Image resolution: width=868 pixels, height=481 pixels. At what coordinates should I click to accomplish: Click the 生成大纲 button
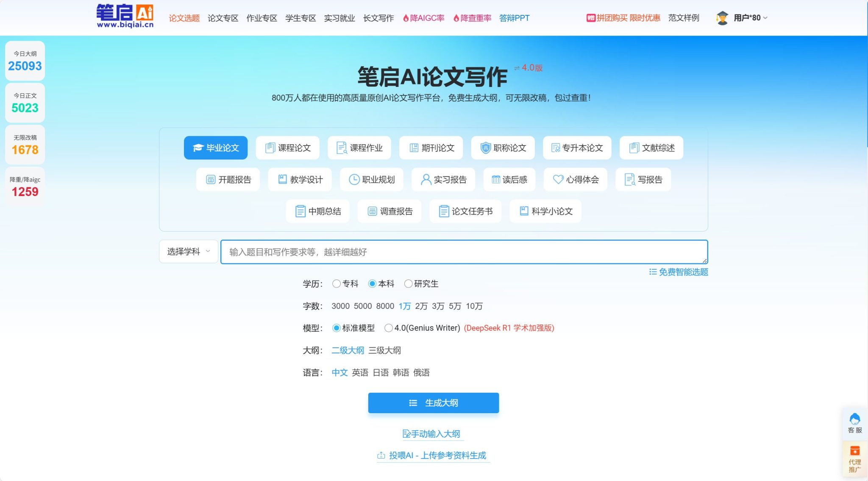click(x=433, y=403)
